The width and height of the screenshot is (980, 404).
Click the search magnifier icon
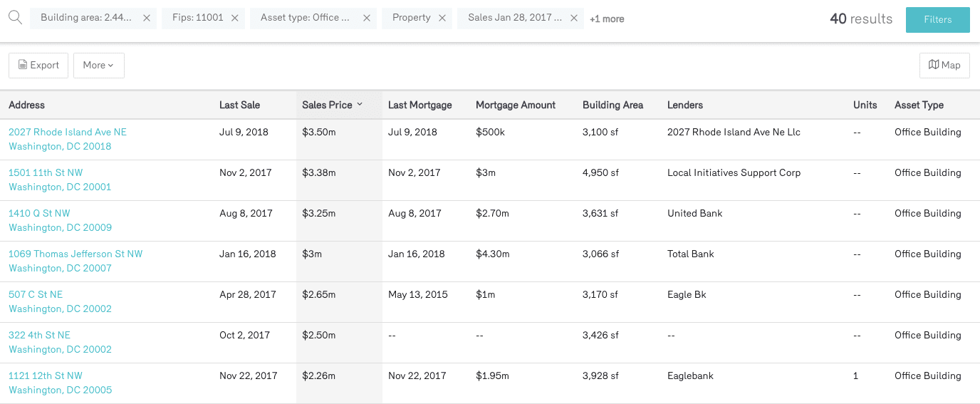15,18
